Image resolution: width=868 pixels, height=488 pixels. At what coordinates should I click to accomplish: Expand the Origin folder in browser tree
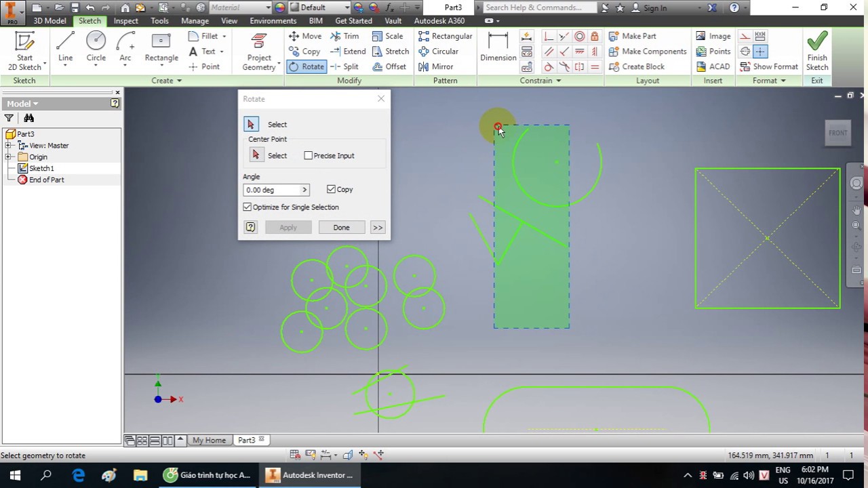[9, 157]
